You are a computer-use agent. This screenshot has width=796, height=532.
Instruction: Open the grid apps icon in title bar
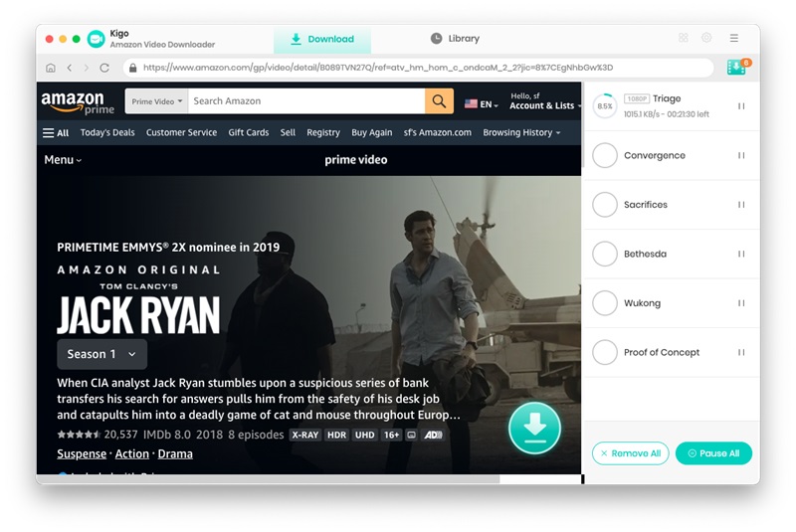point(684,38)
